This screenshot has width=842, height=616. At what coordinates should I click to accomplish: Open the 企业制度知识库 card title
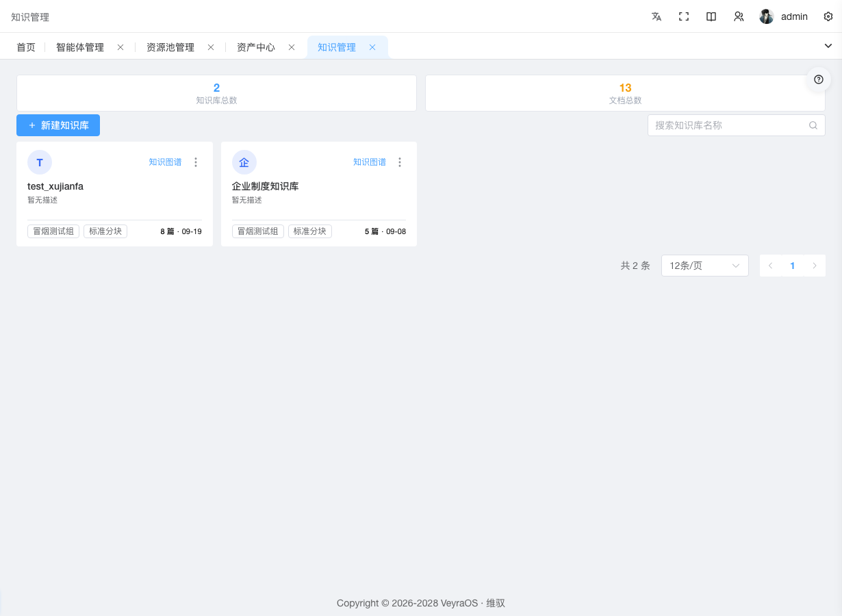[266, 186]
